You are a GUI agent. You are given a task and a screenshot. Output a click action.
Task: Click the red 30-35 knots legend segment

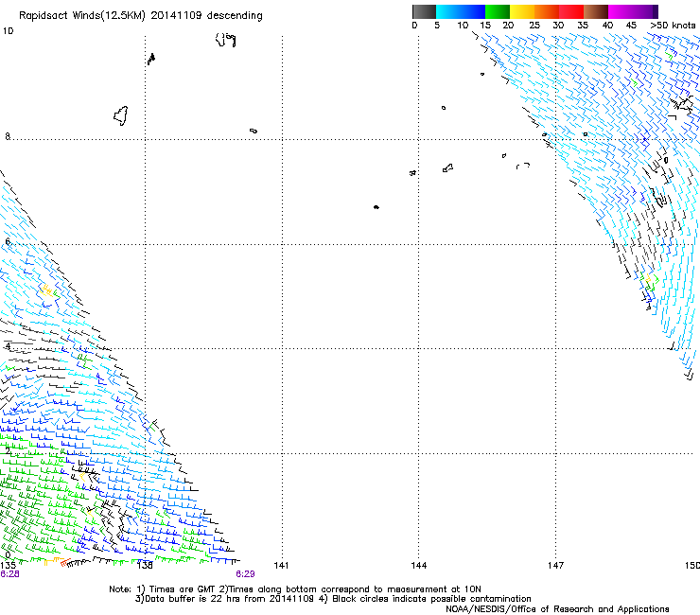(571, 11)
